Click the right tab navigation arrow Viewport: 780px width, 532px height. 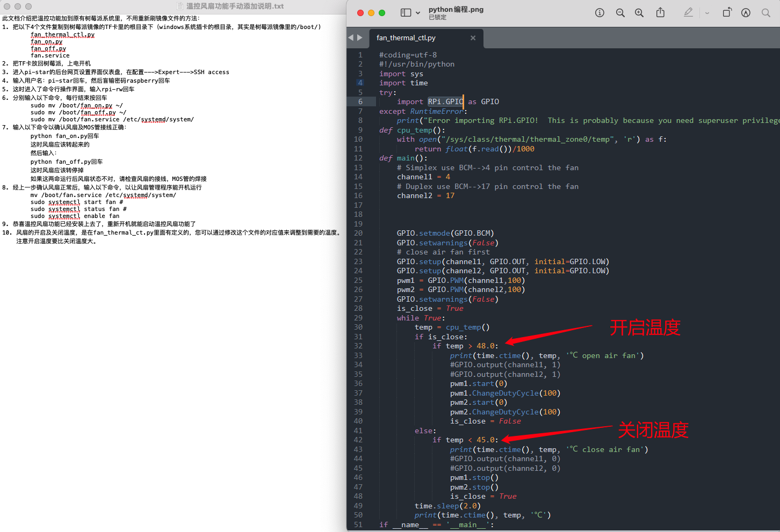(360, 38)
